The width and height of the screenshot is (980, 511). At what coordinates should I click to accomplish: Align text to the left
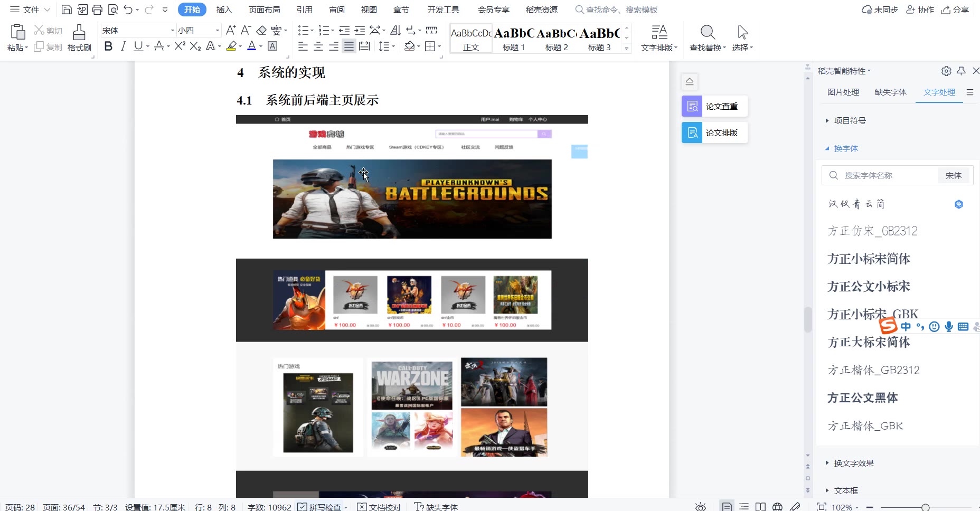[303, 46]
